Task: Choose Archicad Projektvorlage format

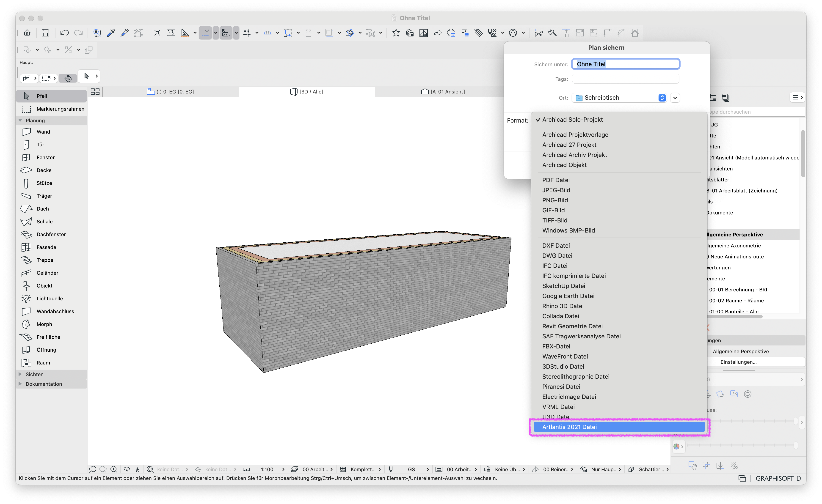Action: (619, 135)
